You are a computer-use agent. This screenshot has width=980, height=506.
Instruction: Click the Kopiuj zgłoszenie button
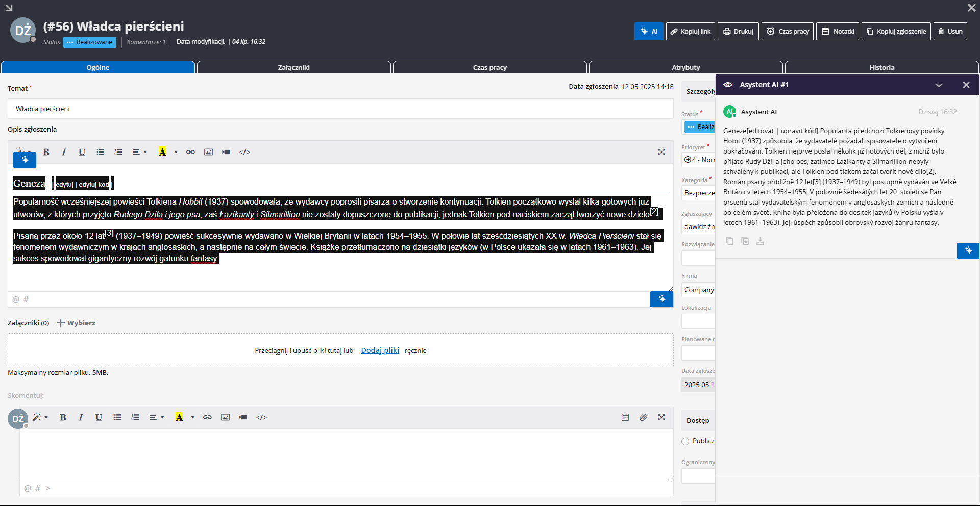(x=896, y=31)
